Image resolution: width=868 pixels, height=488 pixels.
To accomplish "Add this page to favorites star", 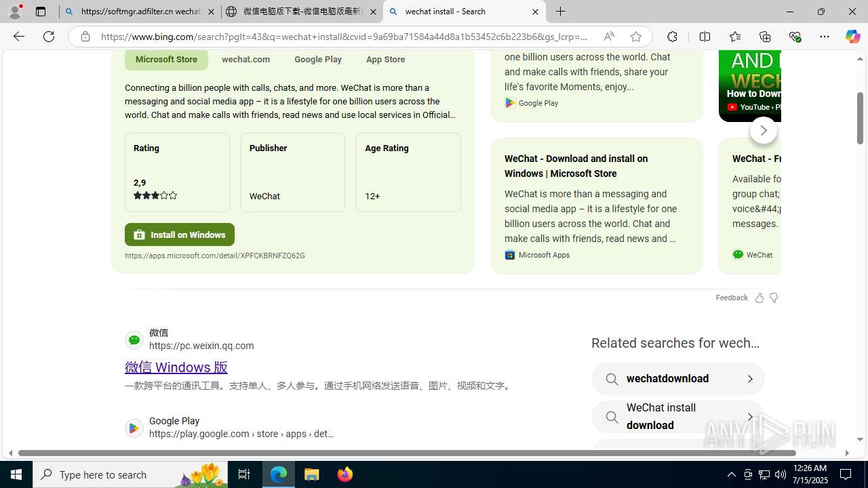I will pyautogui.click(x=636, y=37).
